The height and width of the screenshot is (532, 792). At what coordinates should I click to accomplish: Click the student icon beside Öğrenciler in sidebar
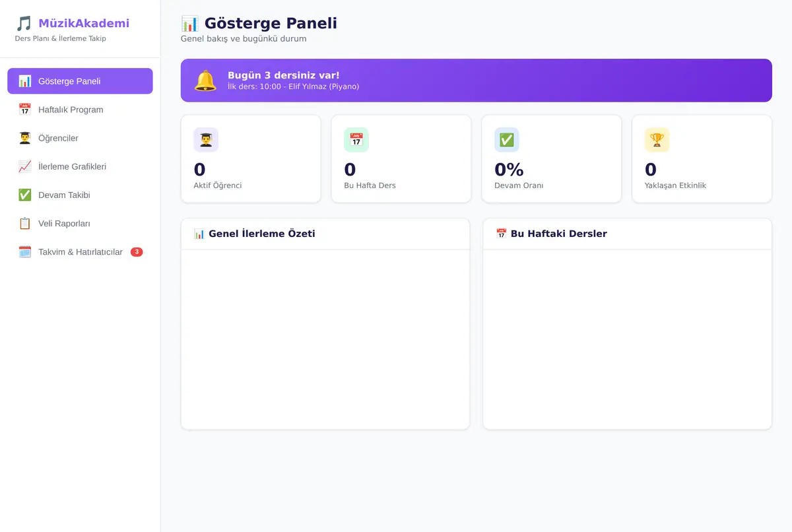point(25,138)
